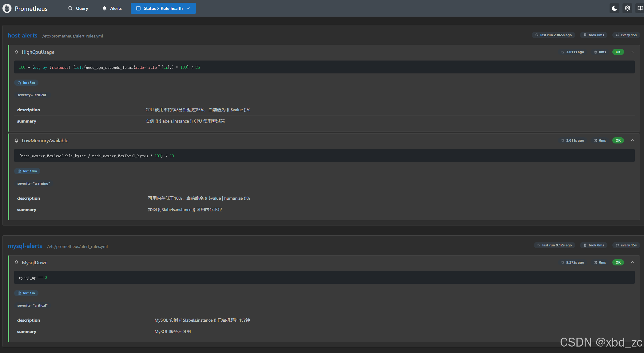Collapse the HighCpuUsage rule chevron

pos(632,52)
